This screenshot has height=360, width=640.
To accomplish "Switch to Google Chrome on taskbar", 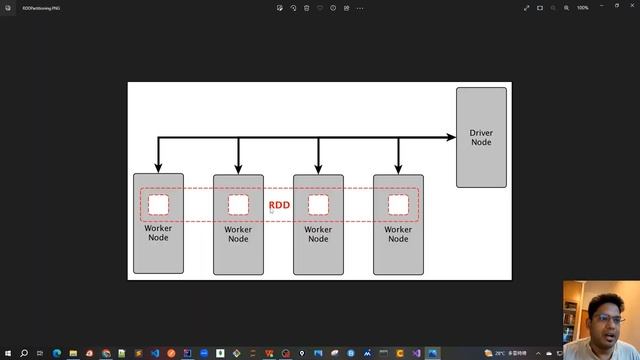I will (x=106, y=353).
